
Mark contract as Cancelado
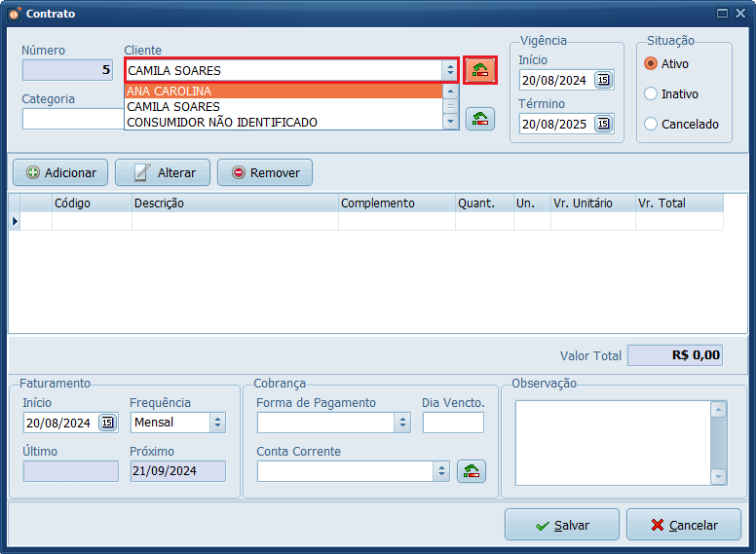(x=651, y=124)
